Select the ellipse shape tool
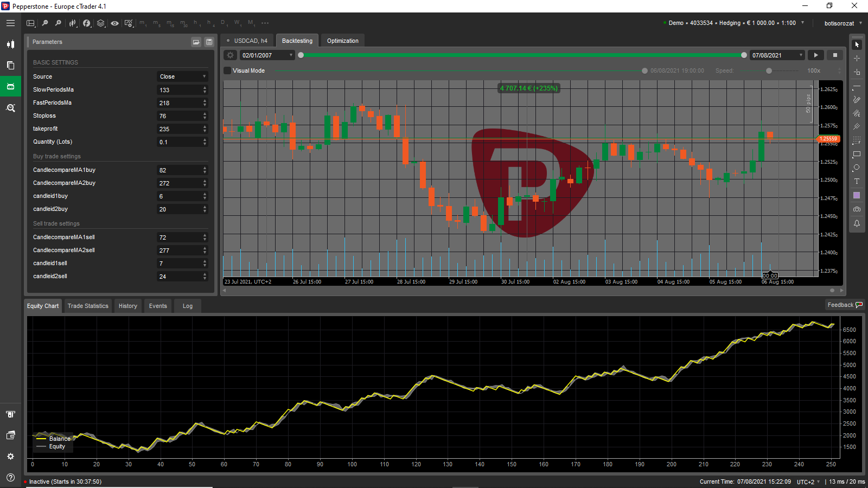 tap(857, 168)
